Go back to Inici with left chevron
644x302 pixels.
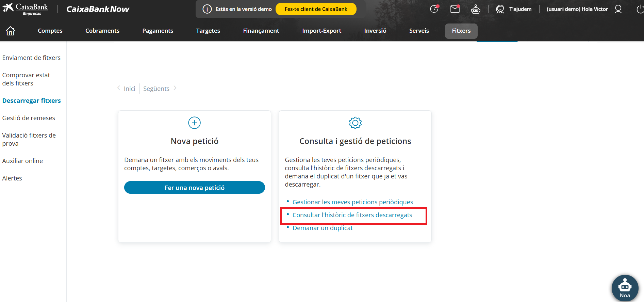point(127,89)
